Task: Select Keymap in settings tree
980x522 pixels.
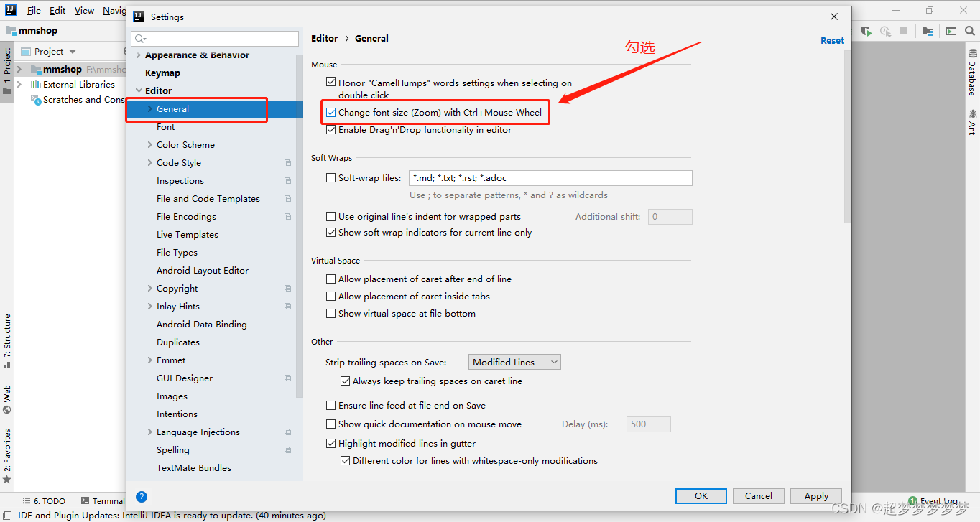Action: [162, 73]
